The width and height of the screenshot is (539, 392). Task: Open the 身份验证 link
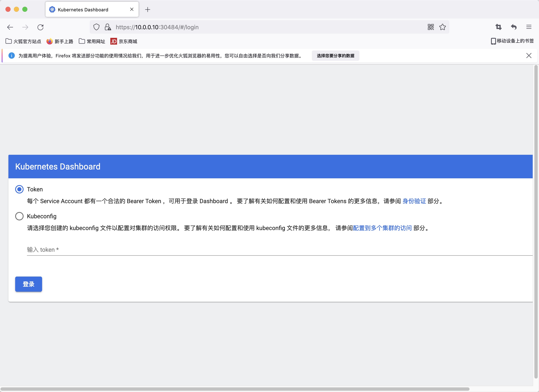point(414,201)
